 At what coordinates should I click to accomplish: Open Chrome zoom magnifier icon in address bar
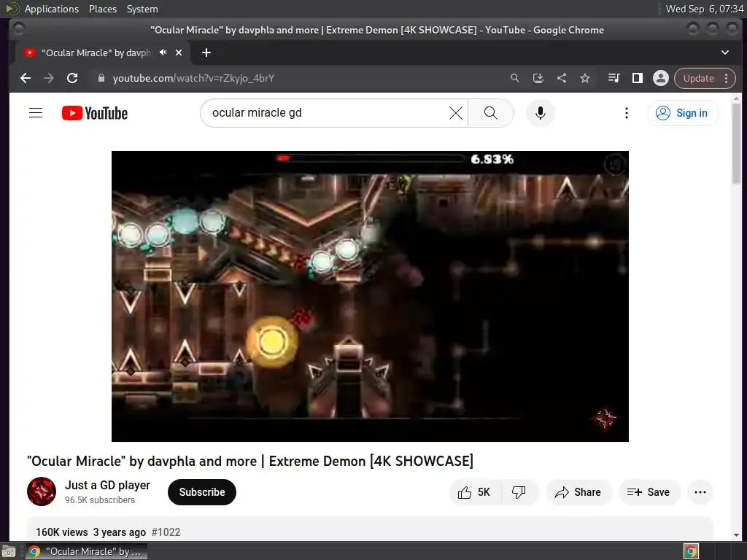tap(514, 78)
